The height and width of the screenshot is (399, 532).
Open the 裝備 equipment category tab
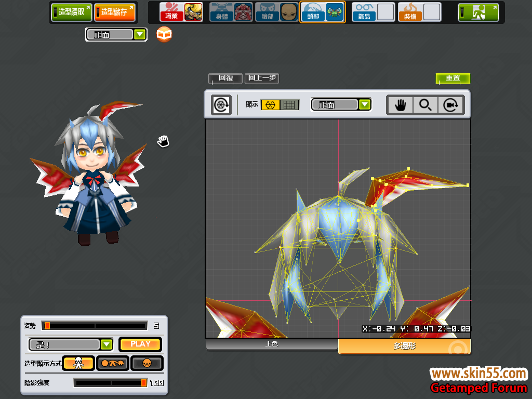(x=410, y=12)
